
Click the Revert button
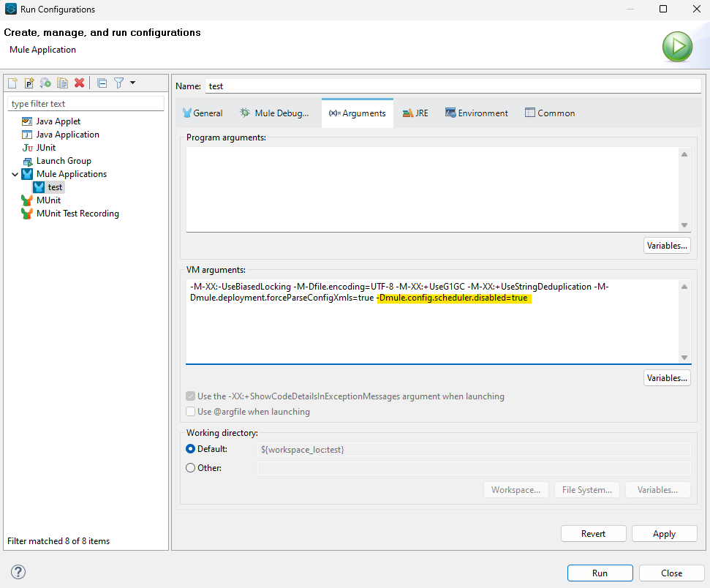593,534
